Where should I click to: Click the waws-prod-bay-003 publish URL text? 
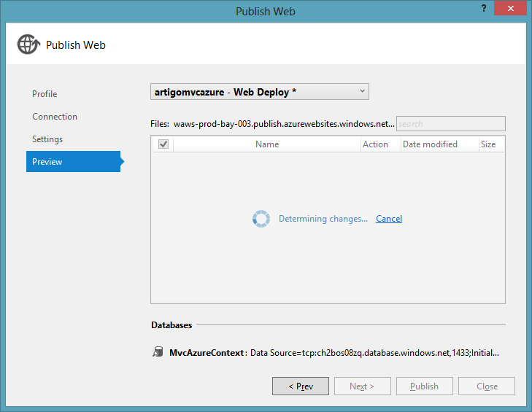click(x=284, y=124)
